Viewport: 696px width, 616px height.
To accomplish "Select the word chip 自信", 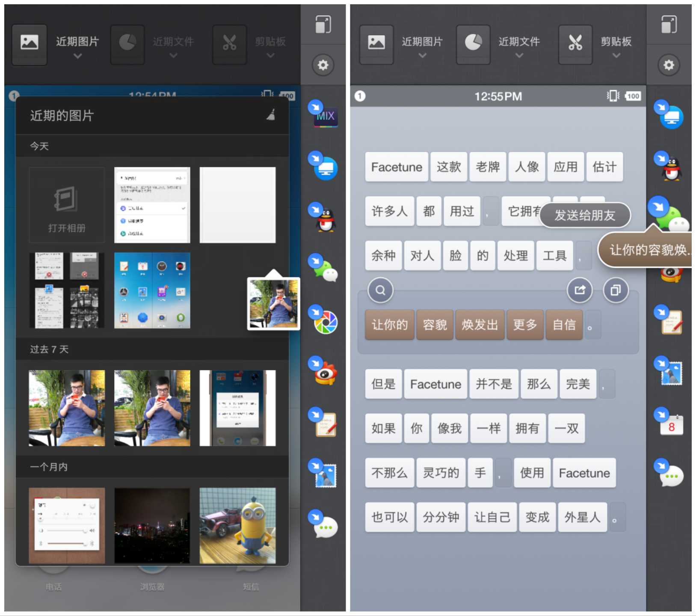I will click(x=564, y=325).
